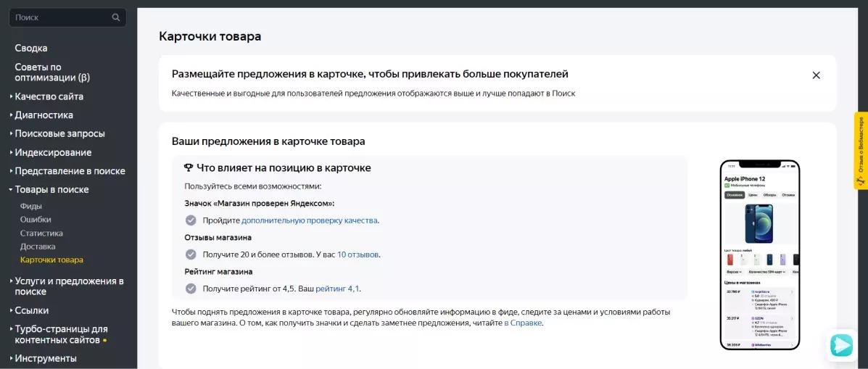The height and width of the screenshot is (369, 868).
Task: Go to the Статистика submenu item
Action: [x=41, y=233]
